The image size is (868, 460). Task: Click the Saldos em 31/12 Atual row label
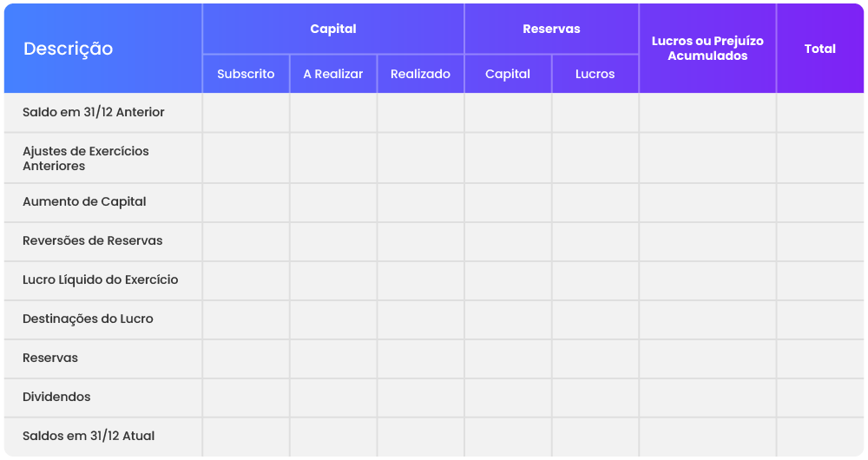[x=89, y=436]
